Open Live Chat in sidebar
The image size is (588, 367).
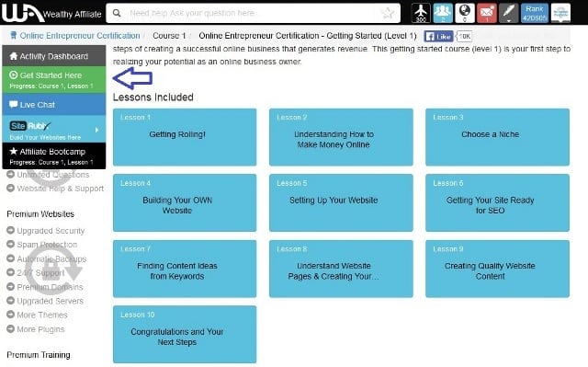54,104
